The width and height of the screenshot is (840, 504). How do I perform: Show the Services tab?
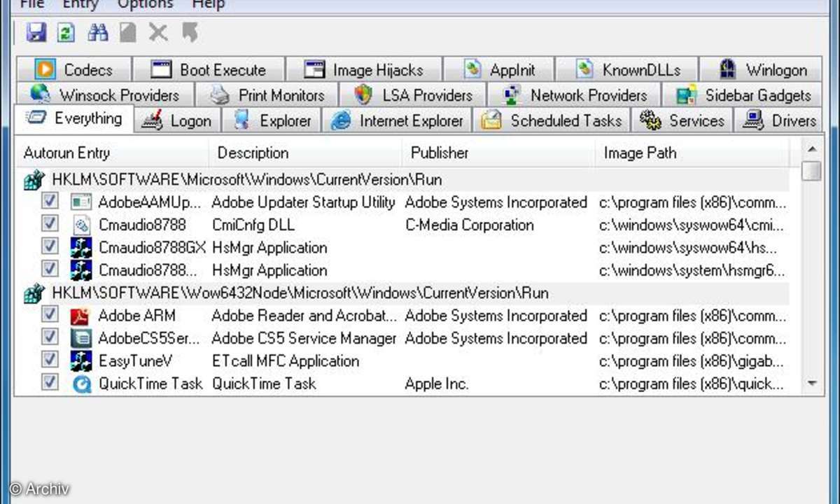pyautogui.click(x=682, y=120)
